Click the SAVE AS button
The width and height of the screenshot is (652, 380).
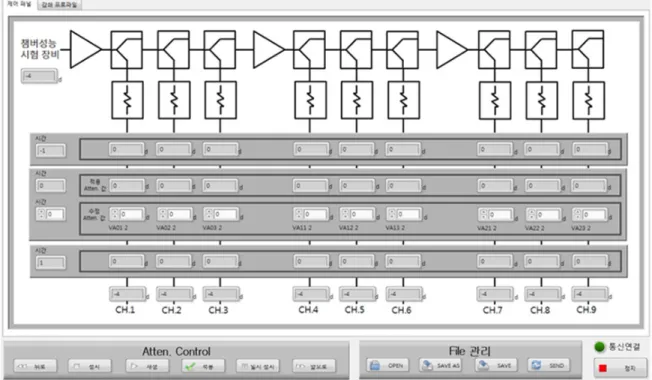440,365
